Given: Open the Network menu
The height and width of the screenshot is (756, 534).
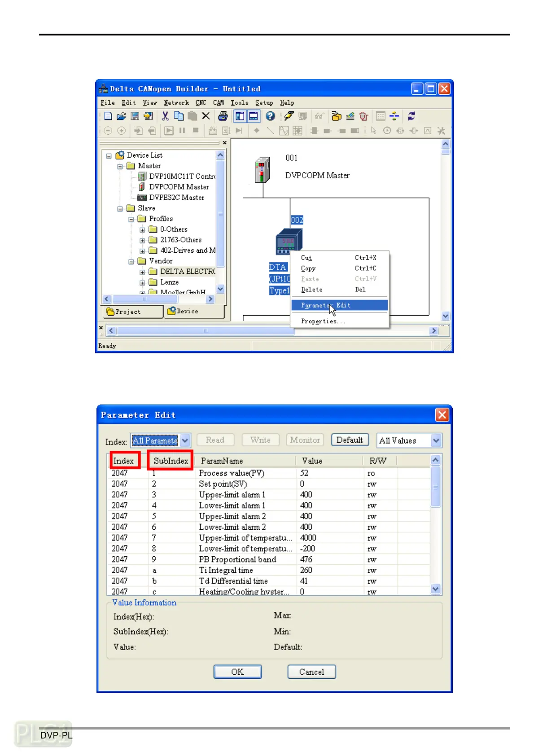Looking at the screenshot, I should point(176,103).
